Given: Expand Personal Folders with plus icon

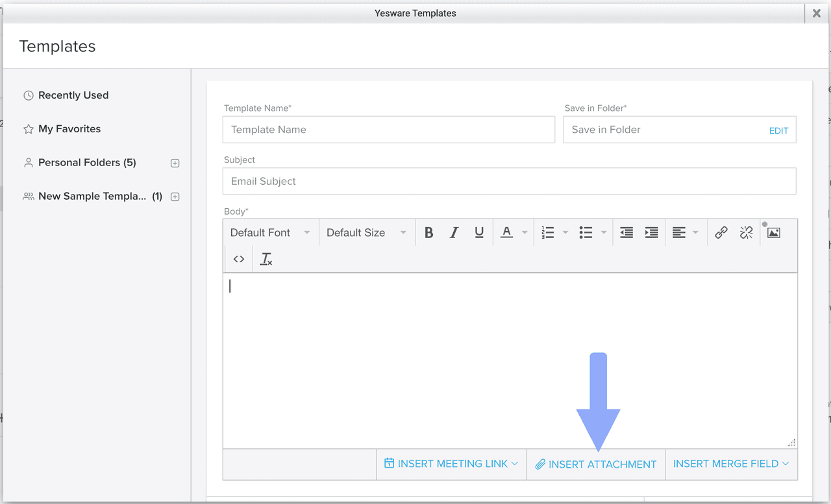Looking at the screenshot, I should coord(175,163).
